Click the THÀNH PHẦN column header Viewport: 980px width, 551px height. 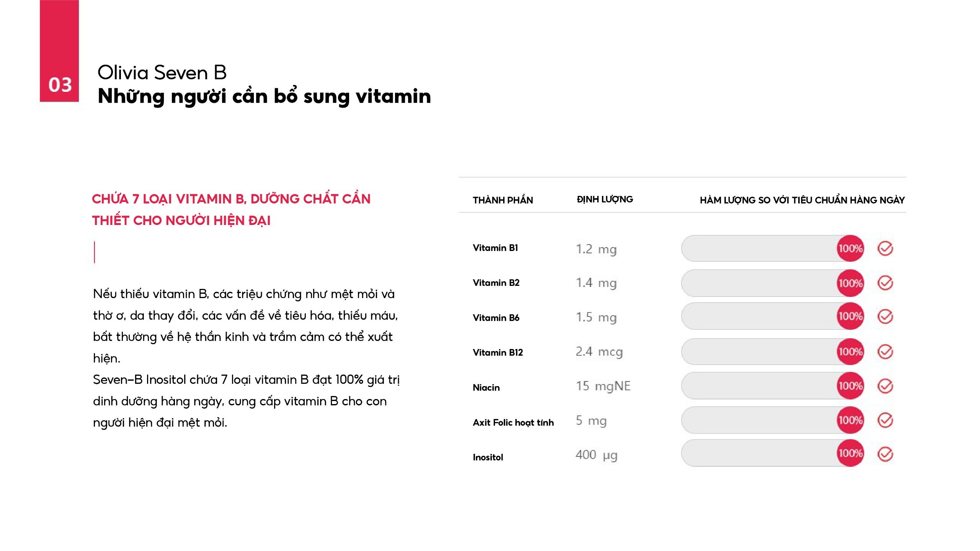click(x=503, y=200)
